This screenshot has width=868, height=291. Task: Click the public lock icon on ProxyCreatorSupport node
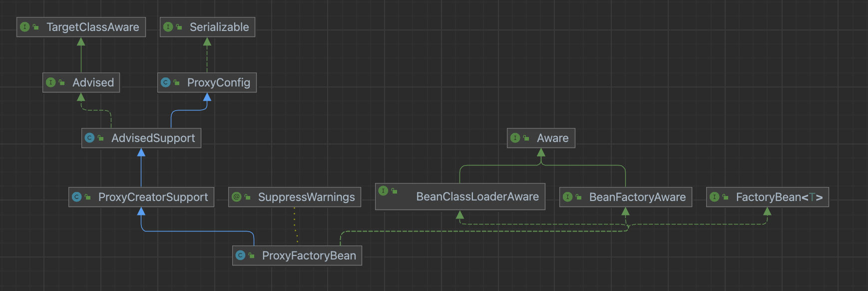click(88, 197)
